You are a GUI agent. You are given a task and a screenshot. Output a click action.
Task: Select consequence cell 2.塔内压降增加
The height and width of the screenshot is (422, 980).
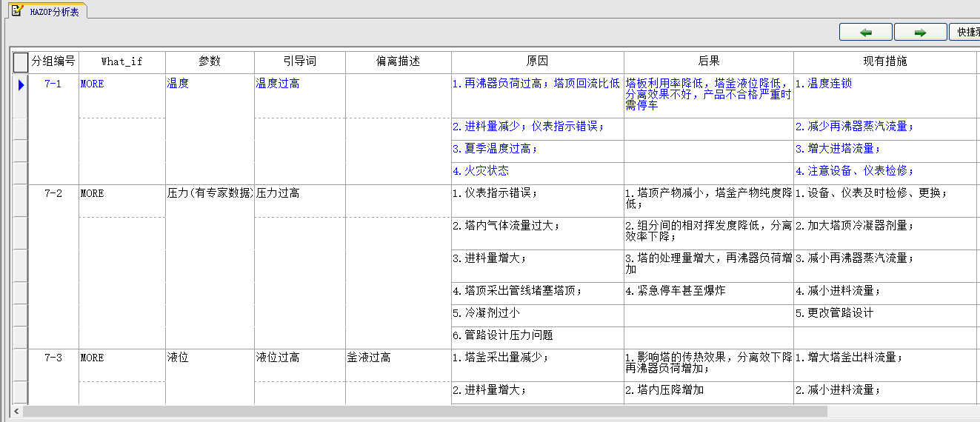(x=709, y=392)
